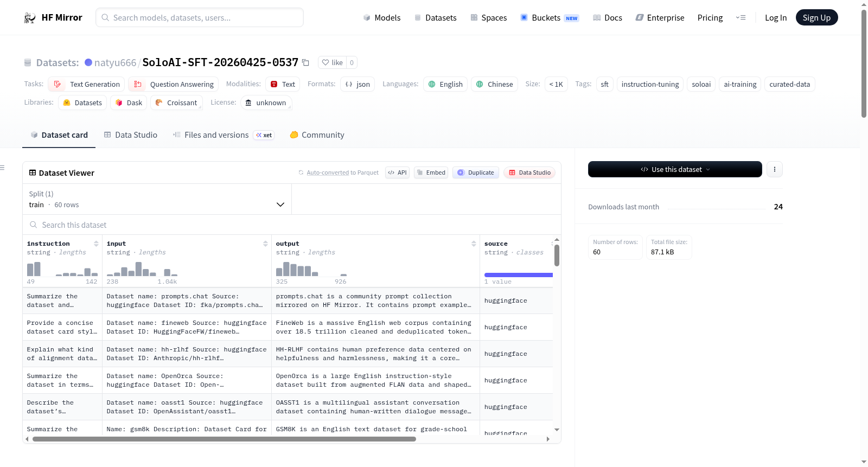The width and height of the screenshot is (868, 467).
Task: Switch to Dataset card tab
Action: 59,135
